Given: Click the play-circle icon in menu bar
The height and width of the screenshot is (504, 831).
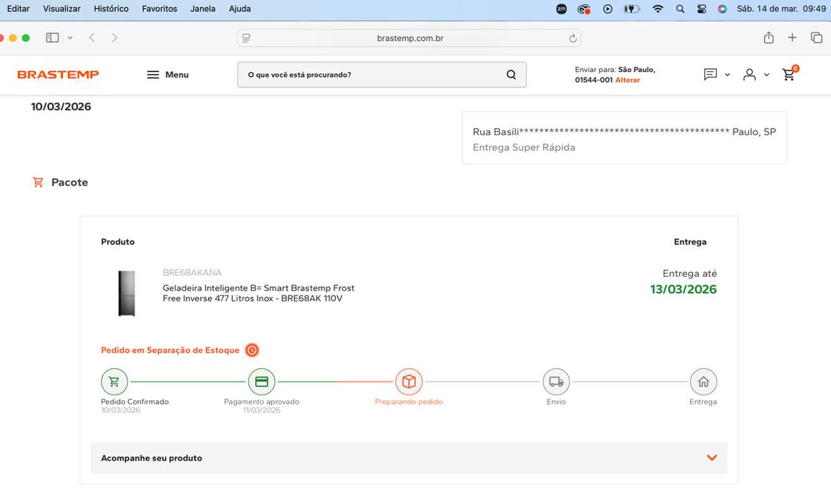Looking at the screenshot, I should [x=607, y=9].
